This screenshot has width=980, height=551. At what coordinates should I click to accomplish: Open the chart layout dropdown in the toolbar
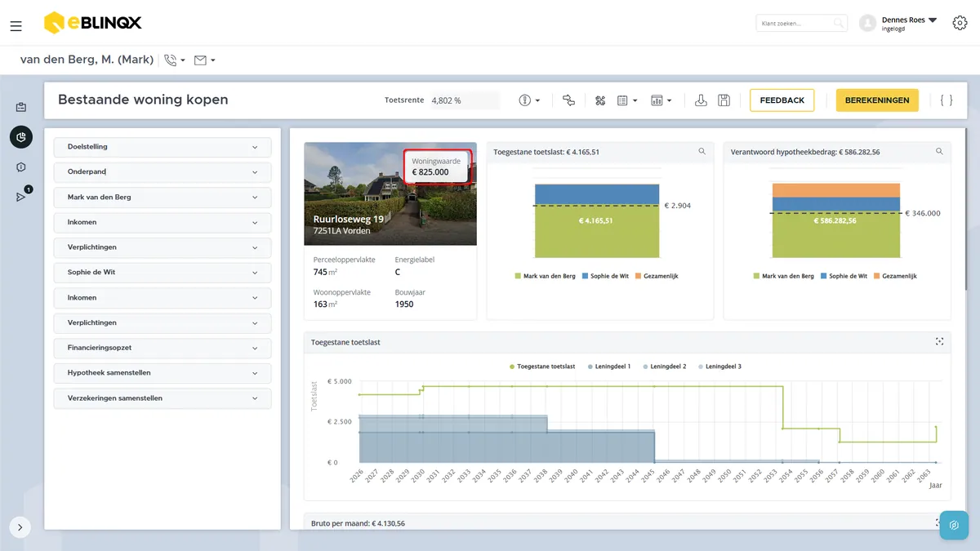click(661, 100)
